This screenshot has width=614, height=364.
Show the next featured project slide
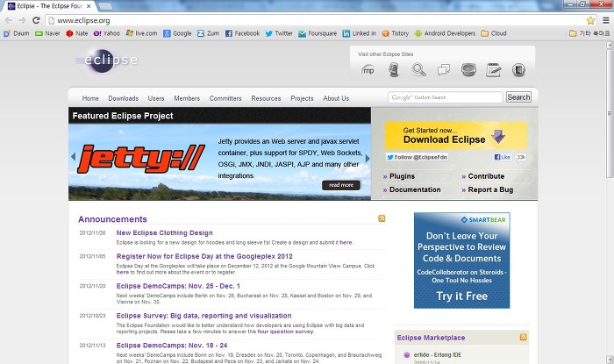pyautogui.click(x=368, y=158)
